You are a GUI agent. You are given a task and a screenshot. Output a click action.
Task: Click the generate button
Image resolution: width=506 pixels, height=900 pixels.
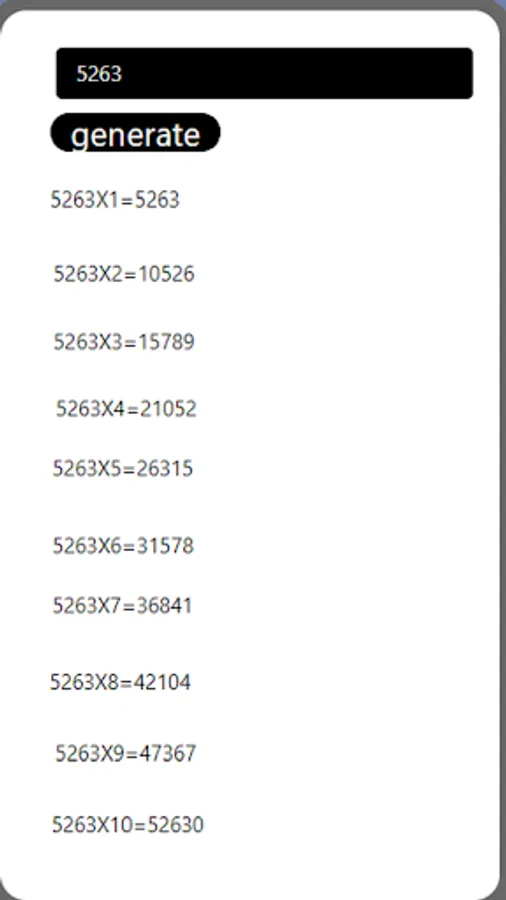tap(135, 133)
